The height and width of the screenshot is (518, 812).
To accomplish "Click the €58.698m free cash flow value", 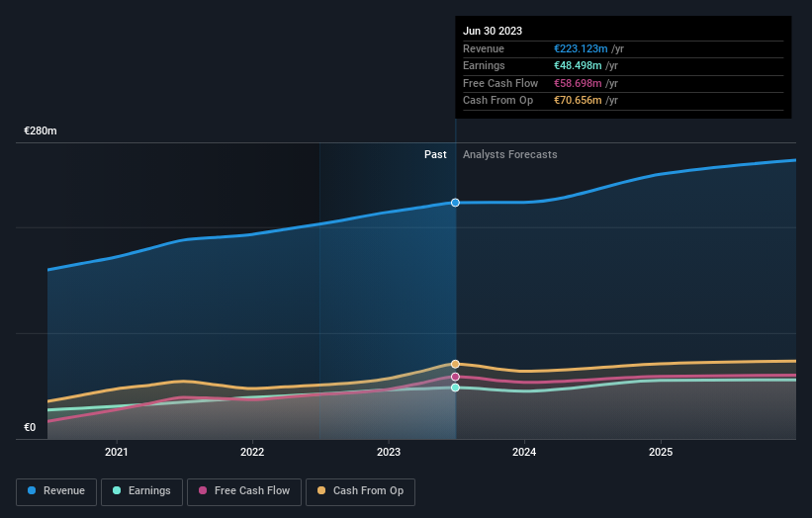I will 578,83.
